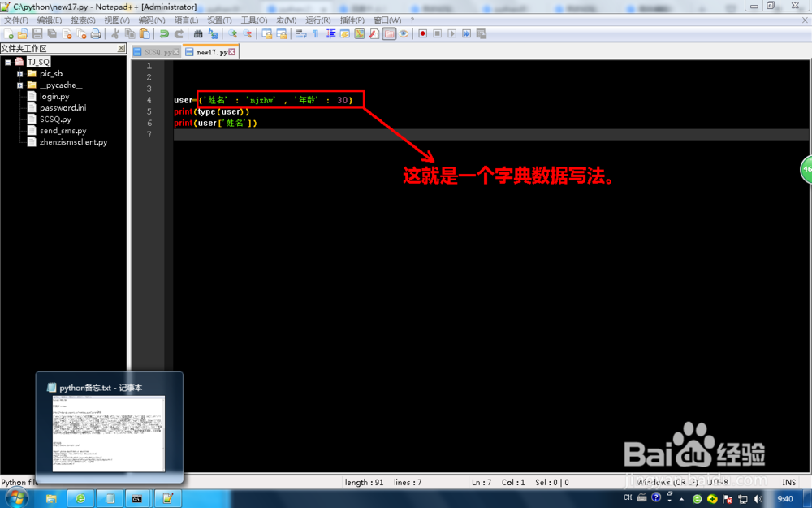Toggle show all characters

(314, 34)
